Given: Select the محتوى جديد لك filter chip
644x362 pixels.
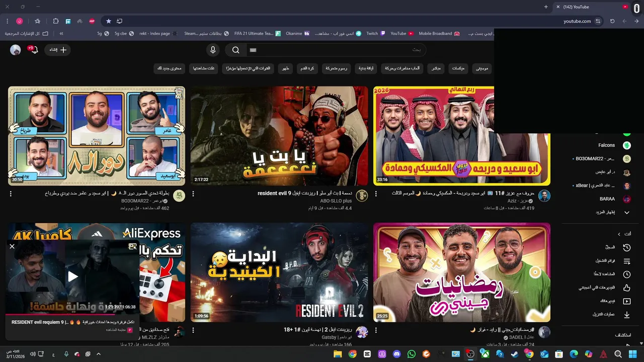Looking at the screenshot, I should tap(170, 68).
